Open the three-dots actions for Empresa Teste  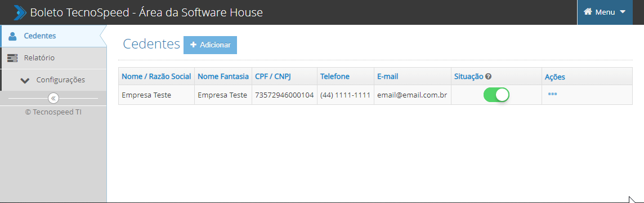tap(552, 94)
